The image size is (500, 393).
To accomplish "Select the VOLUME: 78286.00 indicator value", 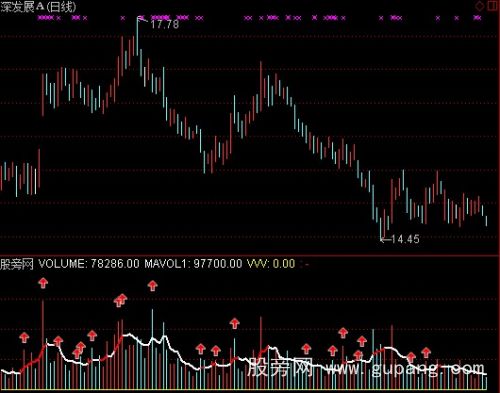I will [89, 264].
